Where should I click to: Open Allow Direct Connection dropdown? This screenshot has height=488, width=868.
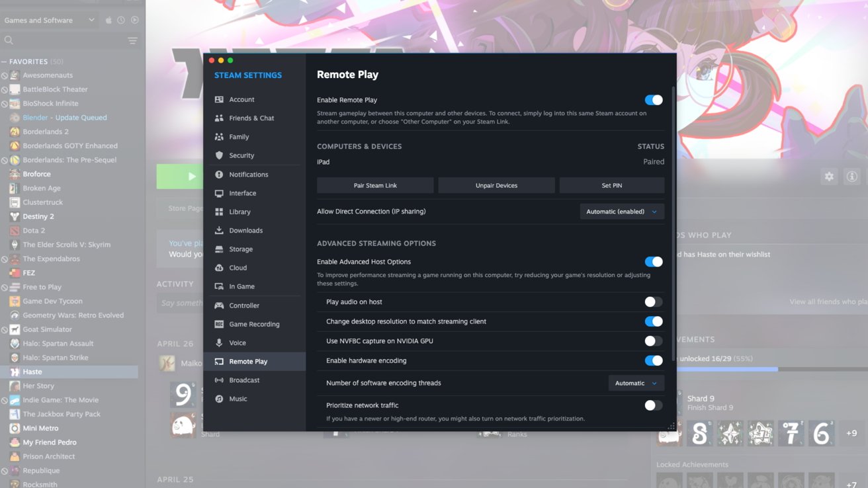coord(622,212)
